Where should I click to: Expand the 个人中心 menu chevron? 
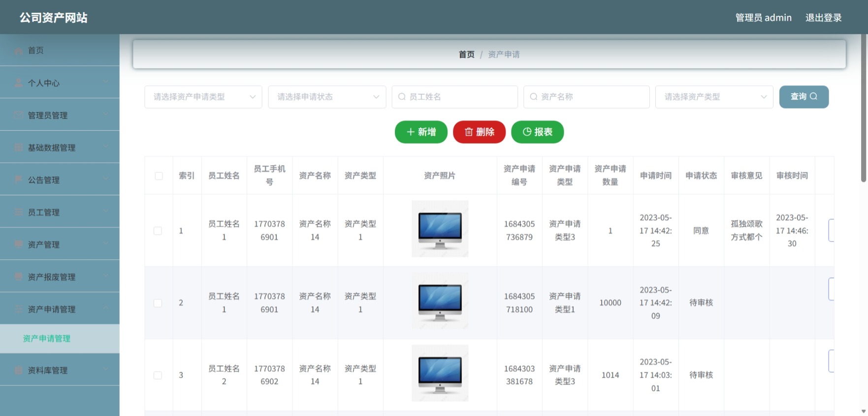[106, 82]
